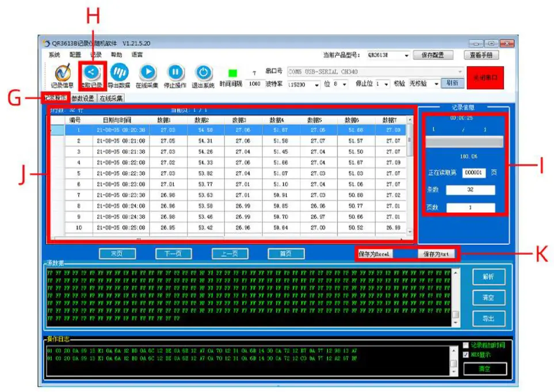This screenshot has width=554, height=392.
Task: Click the 时间间隔 input field with 1000
Action: [x=254, y=84]
